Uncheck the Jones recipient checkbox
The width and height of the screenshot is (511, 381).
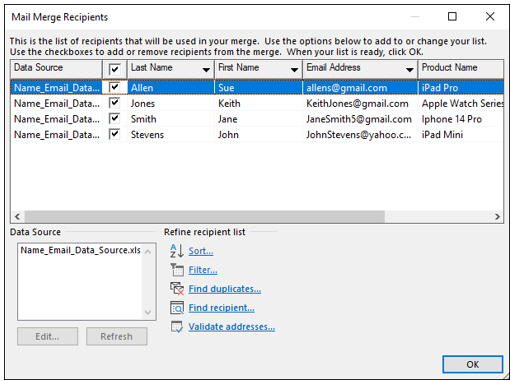point(114,103)
